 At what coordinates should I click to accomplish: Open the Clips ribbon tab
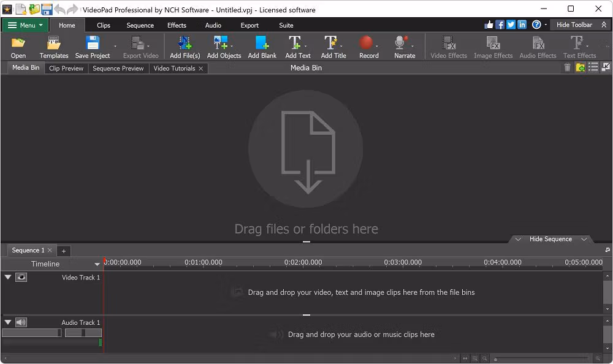(104, 25)
